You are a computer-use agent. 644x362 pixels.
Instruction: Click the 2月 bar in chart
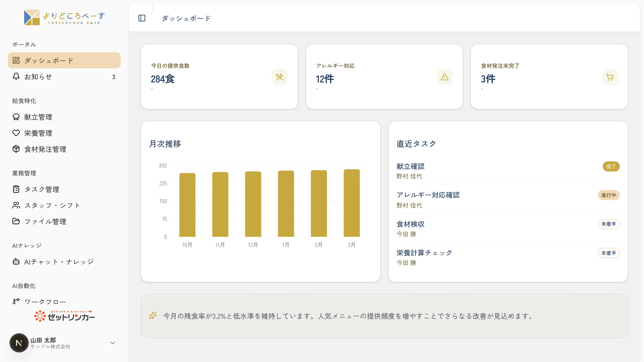319,203
